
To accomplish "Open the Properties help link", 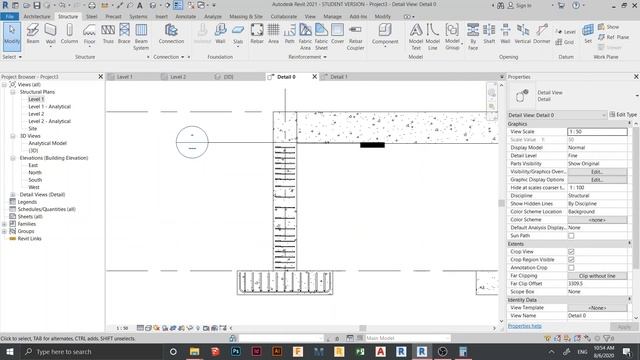I will (524, 326).
